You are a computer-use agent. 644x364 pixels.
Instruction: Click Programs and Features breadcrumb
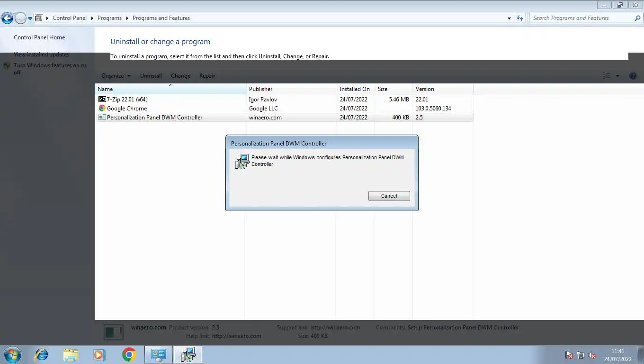[x=161, y=18]
